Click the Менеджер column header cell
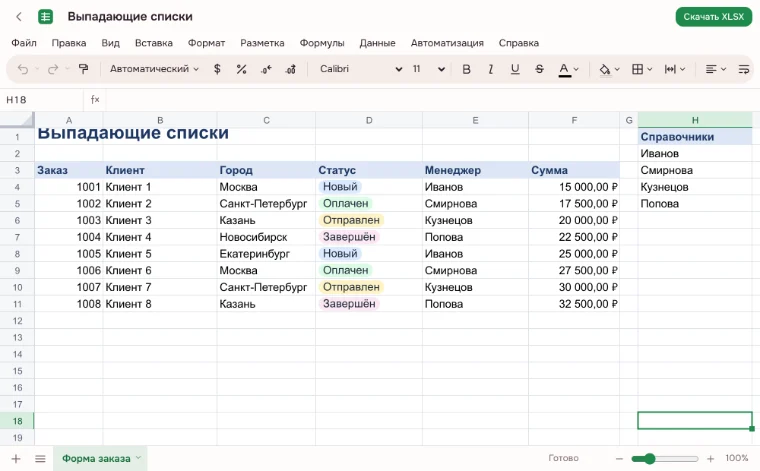 [x=475, y=170]
